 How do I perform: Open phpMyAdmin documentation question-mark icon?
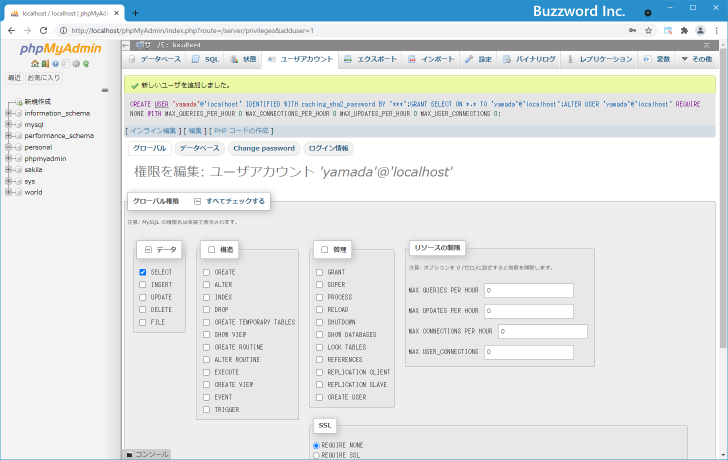tap(55, 64)
